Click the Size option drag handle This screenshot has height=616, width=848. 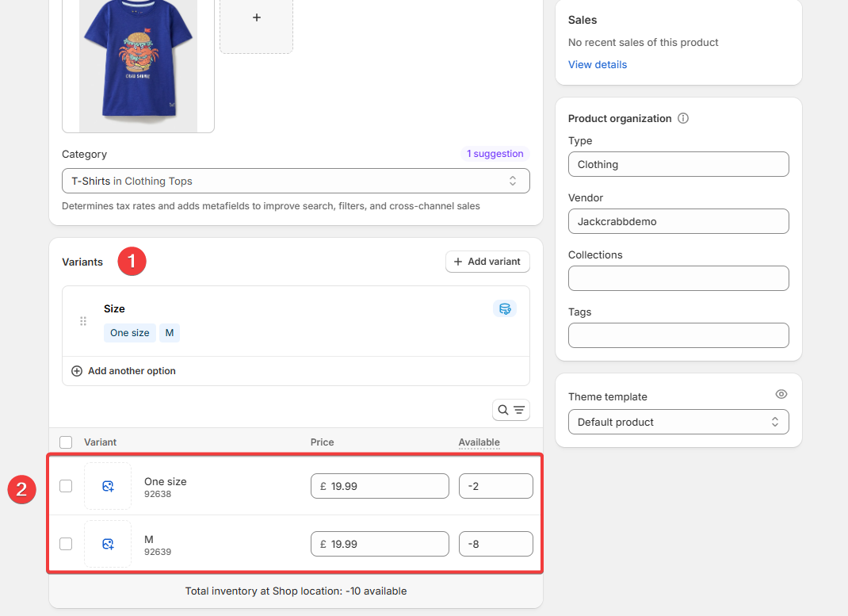[83, 321]
